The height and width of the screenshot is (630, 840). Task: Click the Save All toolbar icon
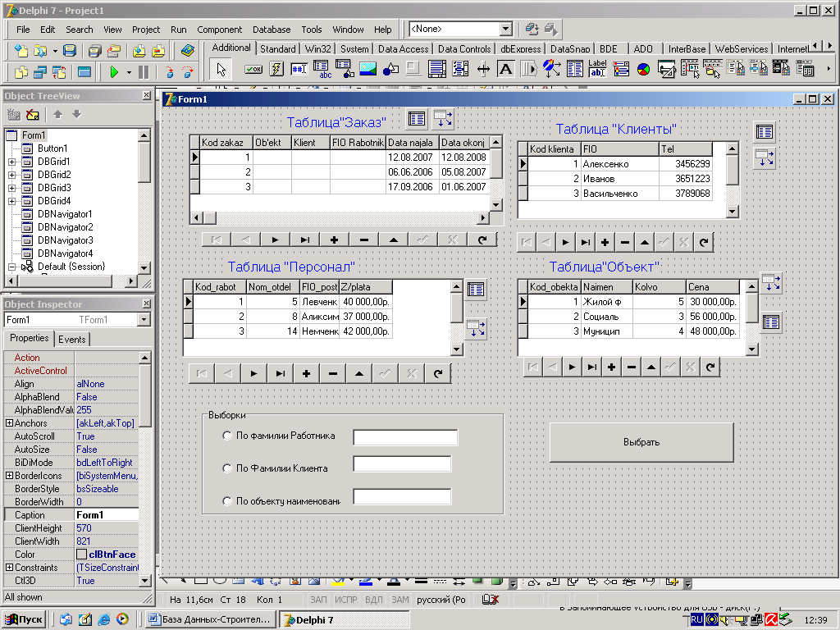[95, 50]
